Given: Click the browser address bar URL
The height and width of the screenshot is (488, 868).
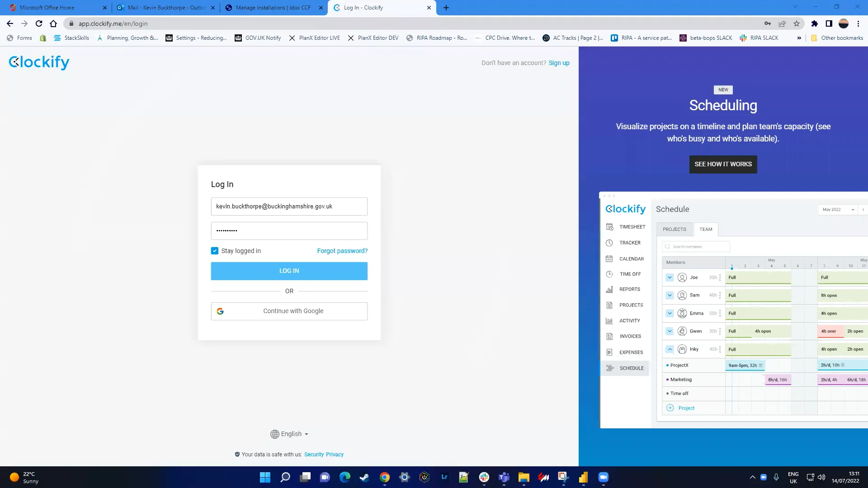Looking at the screenshot, I should (113, 23).
